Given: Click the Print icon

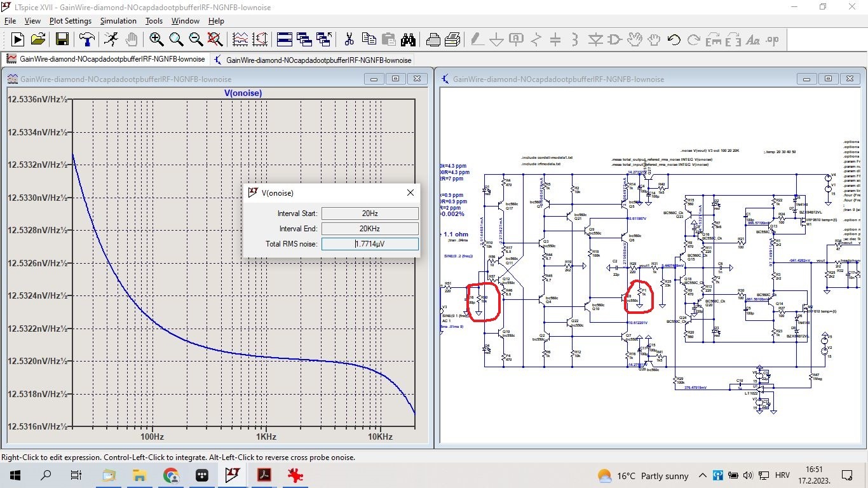Looking at the screenshot, I should tap(453, 39).
